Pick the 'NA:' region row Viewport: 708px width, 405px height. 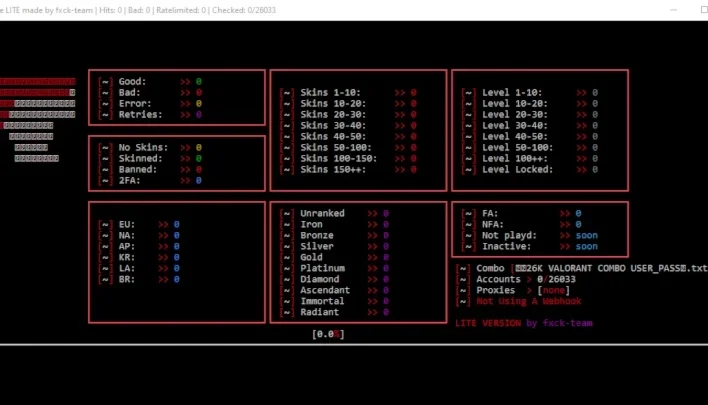(x=139, y=236)
